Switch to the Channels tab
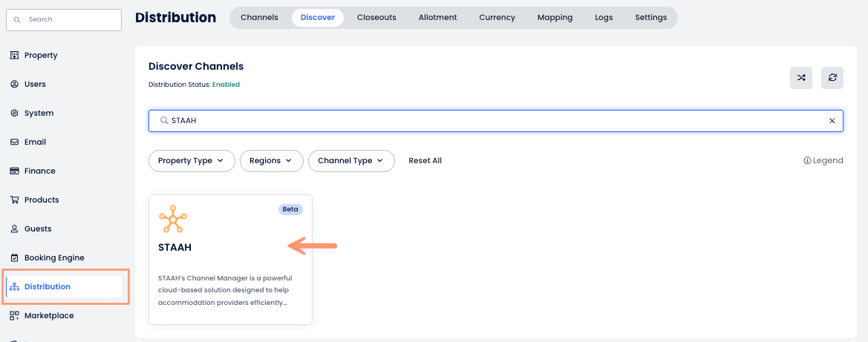The image size is (868, 342). point(259,18)
